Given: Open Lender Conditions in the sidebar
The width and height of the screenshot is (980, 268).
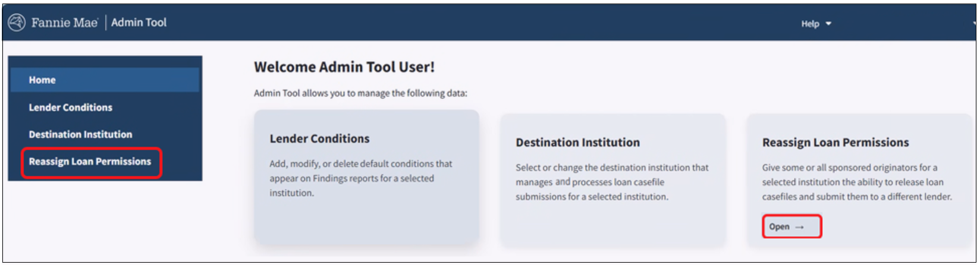Looking at the screenshot, I should [70, 108].
